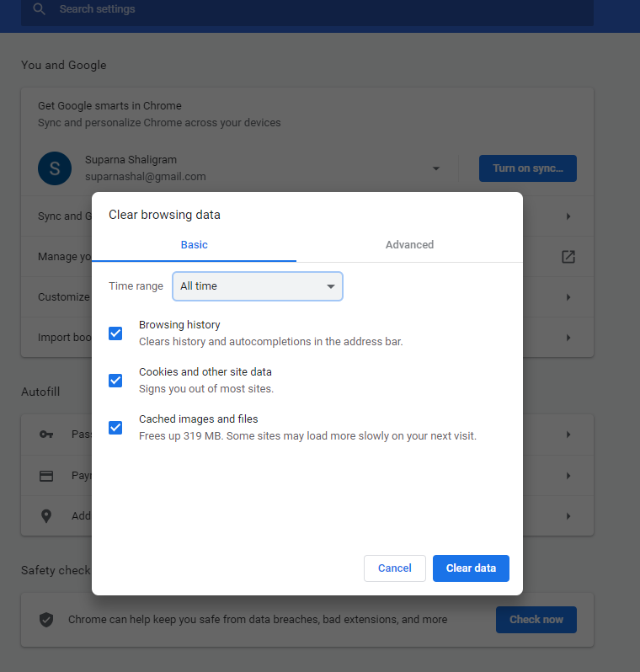
Task: Switch to the Advanced tab
Action: (x=409, y=245)
